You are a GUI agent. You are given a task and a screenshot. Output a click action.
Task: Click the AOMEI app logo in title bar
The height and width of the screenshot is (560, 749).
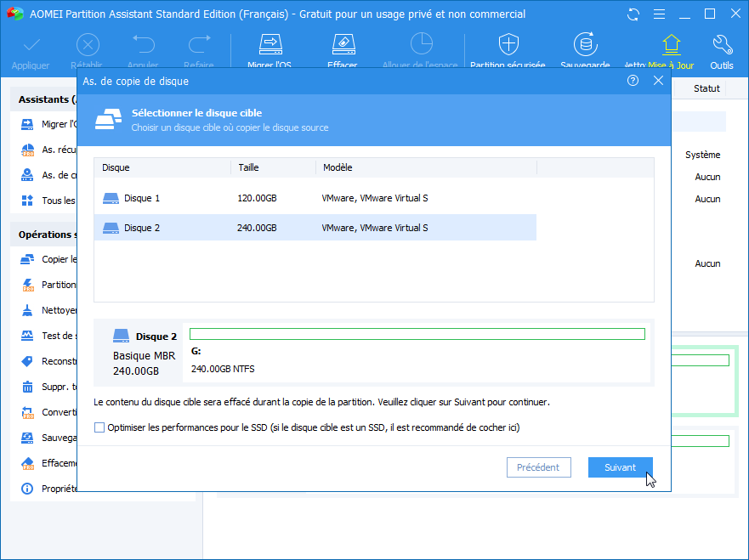14,14
